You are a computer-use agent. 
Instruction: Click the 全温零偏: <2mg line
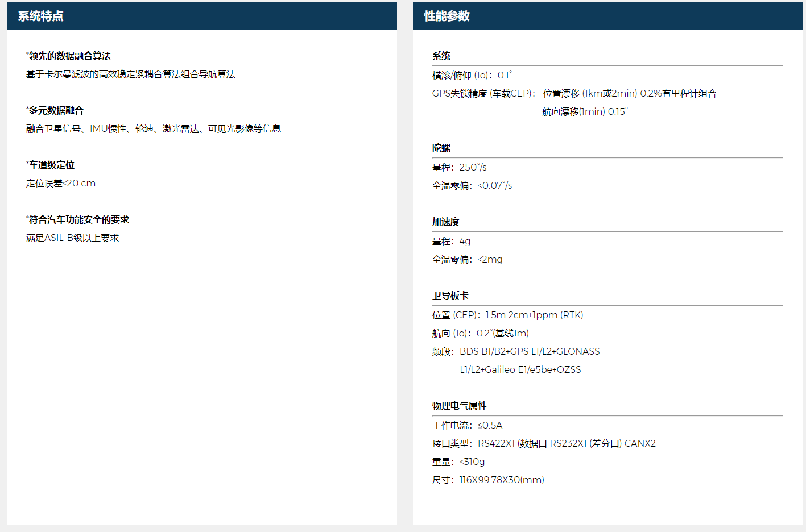[x=468, y=259]
